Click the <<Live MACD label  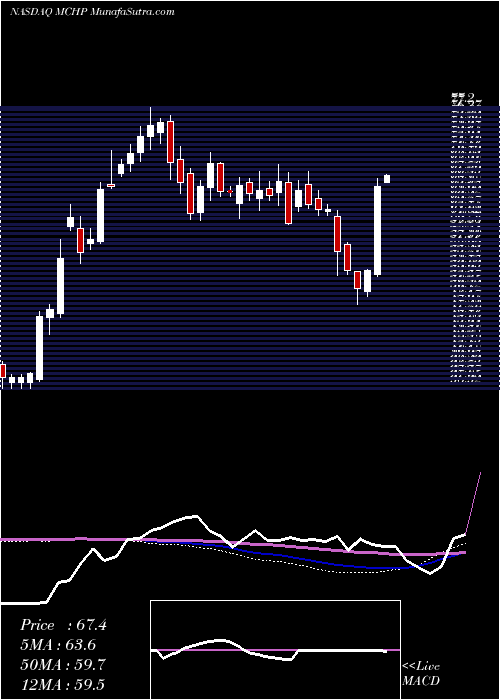click(x=421, y=674)
